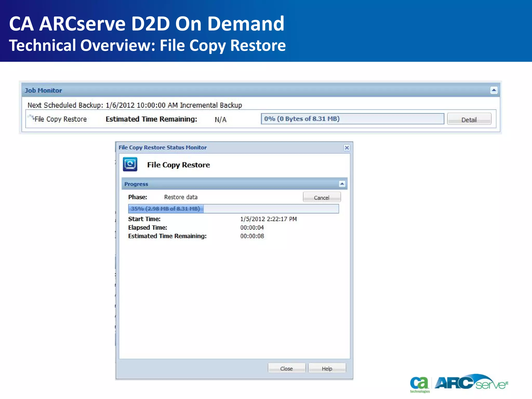Cancel the restore data phase
Viewport: 532px width, 399px height.
[322, 197]
